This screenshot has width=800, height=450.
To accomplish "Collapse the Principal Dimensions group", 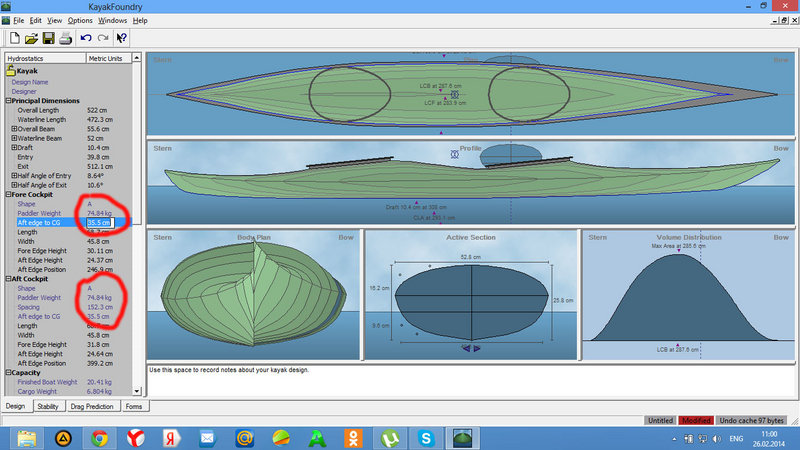I will pyautogui.click(x=8, y=101).
